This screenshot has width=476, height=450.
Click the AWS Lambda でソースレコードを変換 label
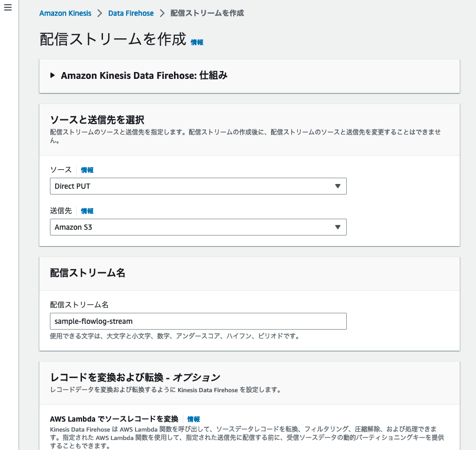(x=114, y=419)
